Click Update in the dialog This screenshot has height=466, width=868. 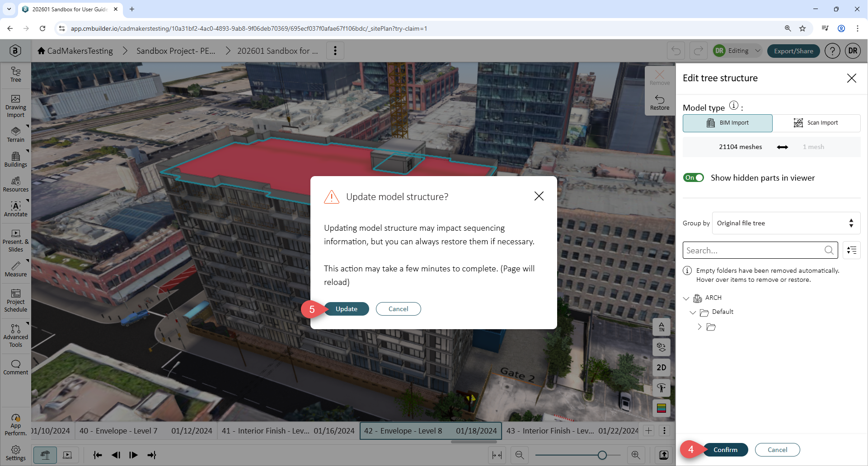pyautogui.click(x=347, y=309)
